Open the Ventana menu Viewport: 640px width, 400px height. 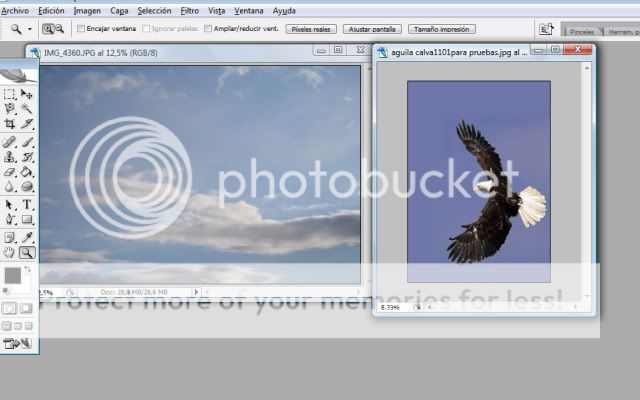point(249,11)
